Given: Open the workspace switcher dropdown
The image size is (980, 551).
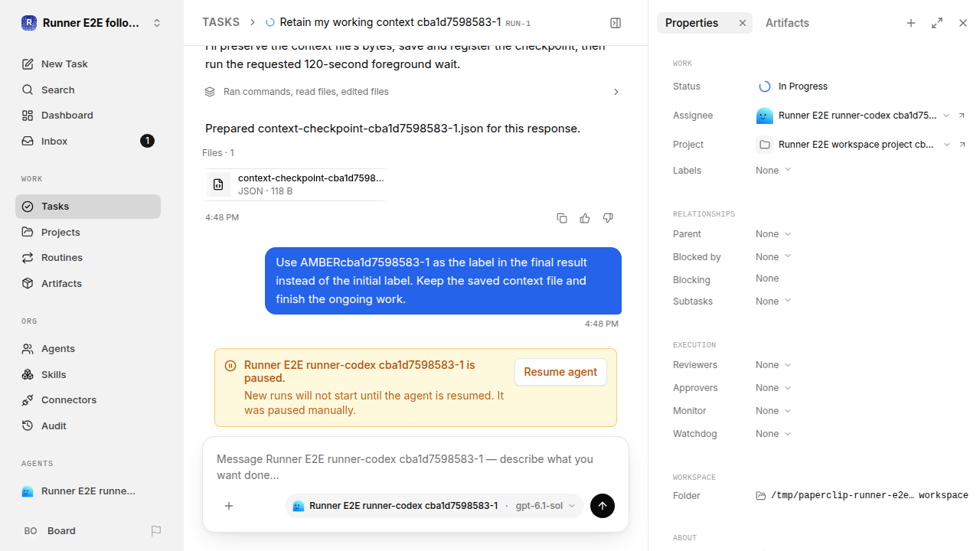Looking at the screenshot, I should click(157, 23).
